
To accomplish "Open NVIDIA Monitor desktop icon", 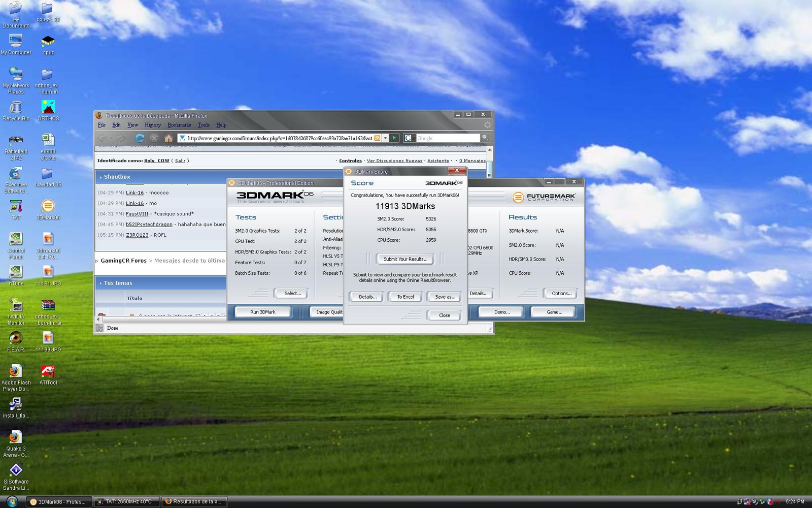I will [x=16, y=311].
